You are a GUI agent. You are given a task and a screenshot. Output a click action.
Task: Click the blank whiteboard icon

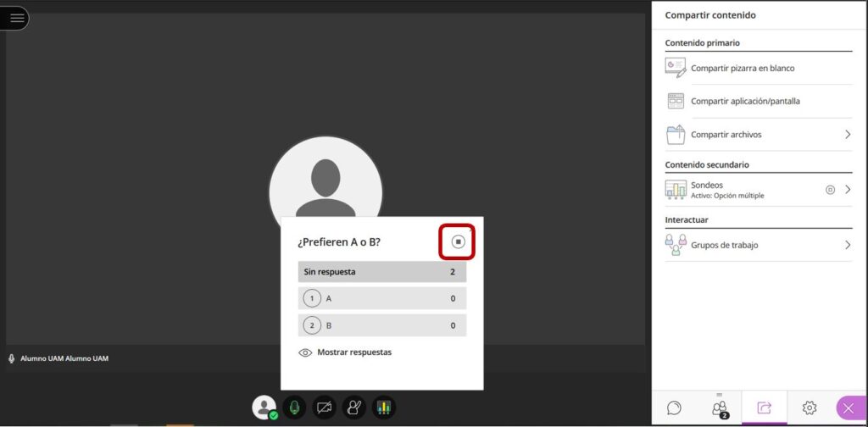[x=676, y=68]
